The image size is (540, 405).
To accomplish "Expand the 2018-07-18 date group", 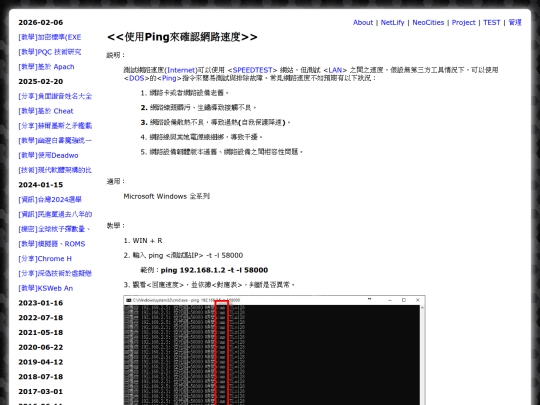I will [41, 377].
